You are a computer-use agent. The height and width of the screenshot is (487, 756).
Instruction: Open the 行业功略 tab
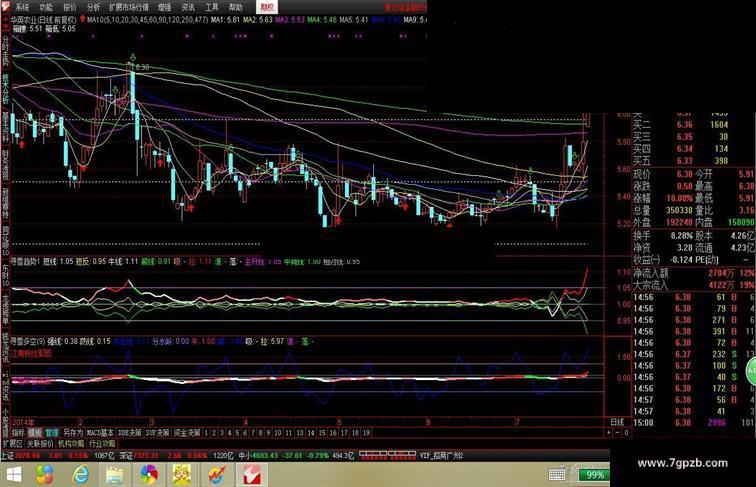(x=102, y=444)
